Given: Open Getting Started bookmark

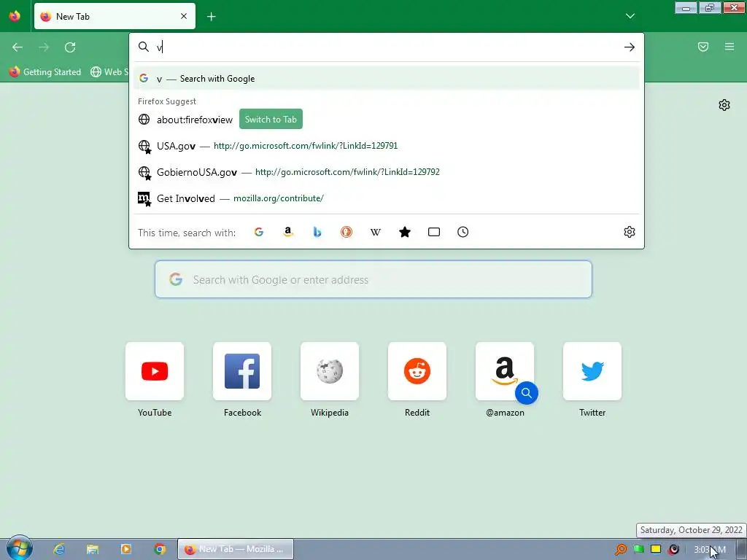Looking at the screenshot, I should [x=45, y=72].
